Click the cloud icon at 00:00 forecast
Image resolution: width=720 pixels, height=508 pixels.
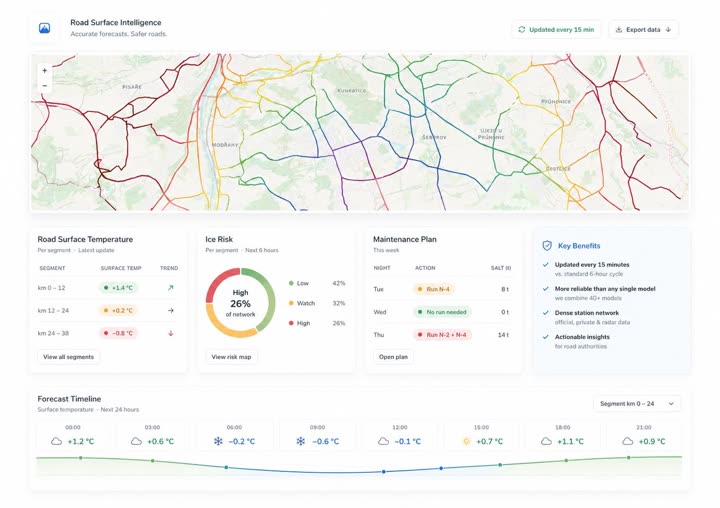click(x=56, y=441)
